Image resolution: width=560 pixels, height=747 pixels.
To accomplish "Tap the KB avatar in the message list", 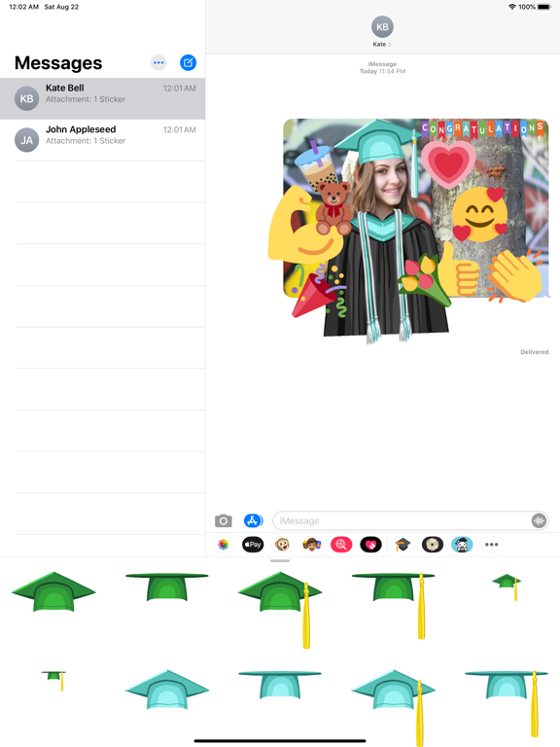I will (26, 98).
